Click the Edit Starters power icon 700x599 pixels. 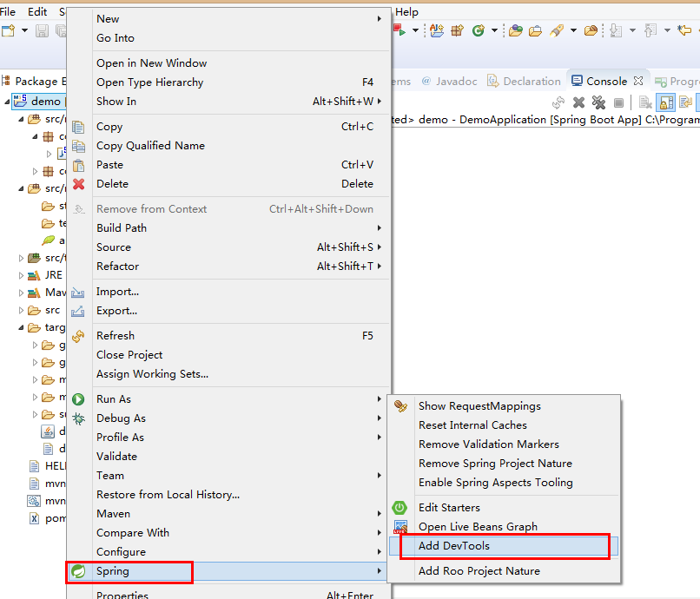(400, 508)
